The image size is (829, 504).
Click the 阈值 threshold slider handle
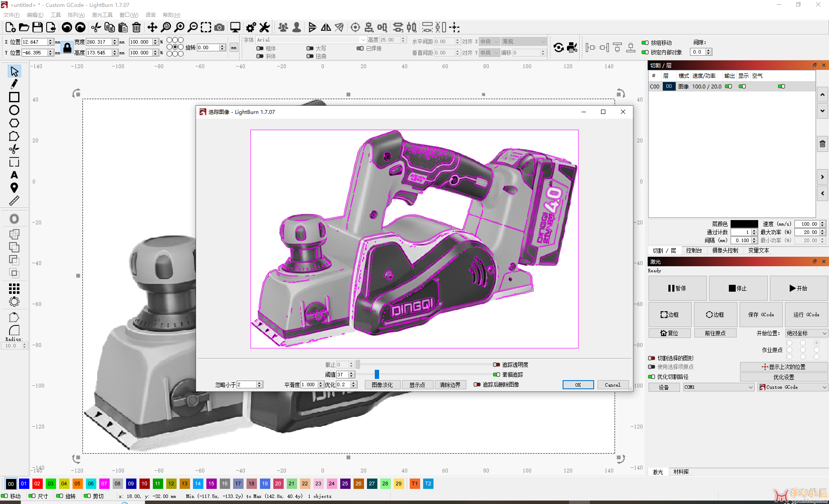coord(377,374)
